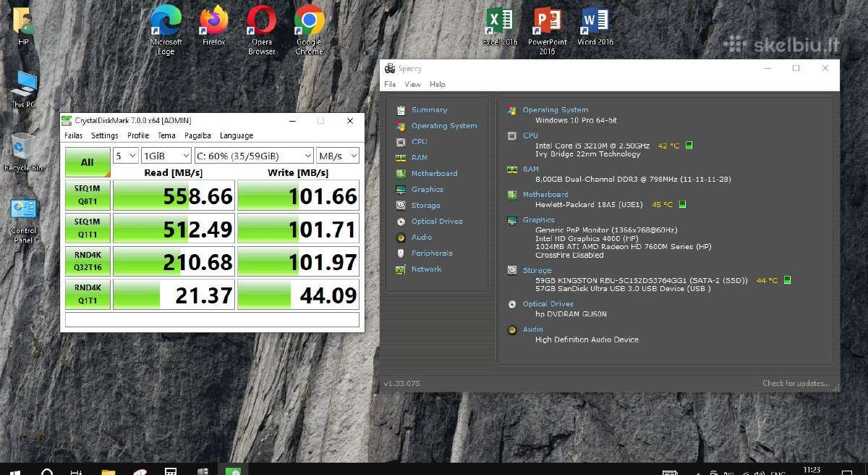Open the HP user folder desktop icon
This screenshot has width=868, height=475.
(23, 26)
